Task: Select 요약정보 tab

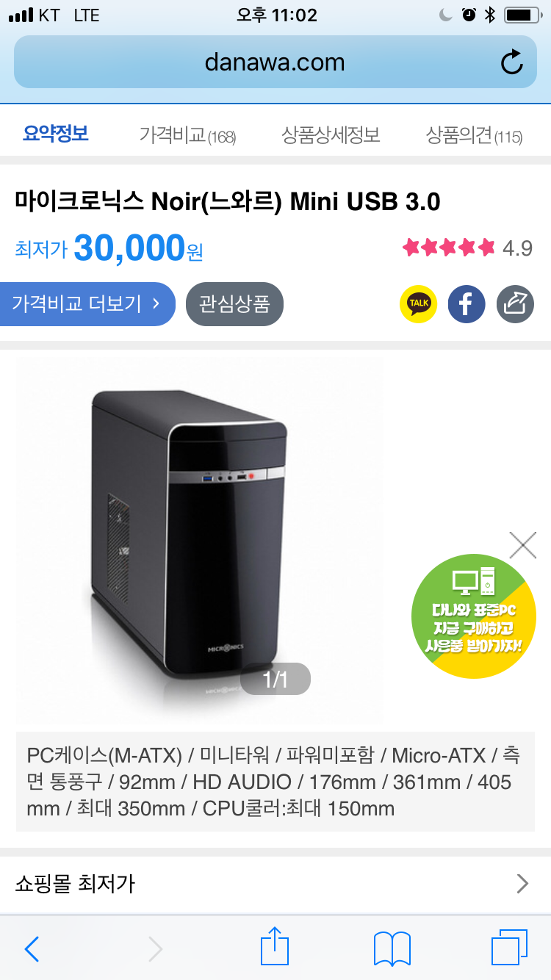Action: [56, 134]
